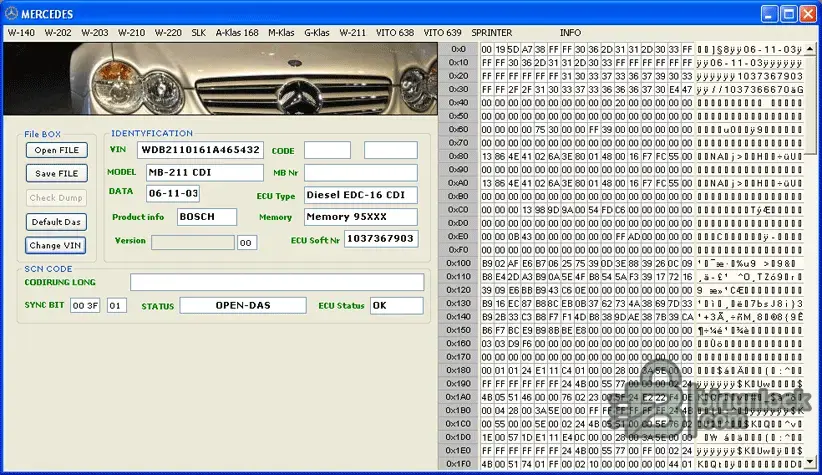Open the VITO 638 menu
Screen dimensions: 822x475
395,33
